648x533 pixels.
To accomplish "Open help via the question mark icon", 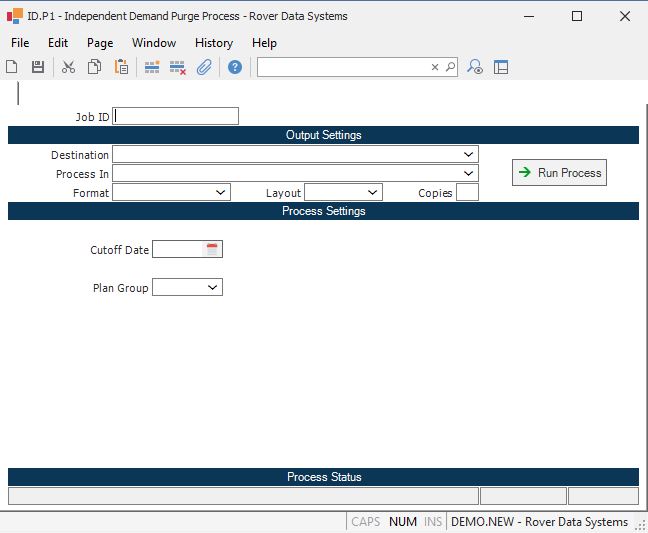I will pos(235,67).
